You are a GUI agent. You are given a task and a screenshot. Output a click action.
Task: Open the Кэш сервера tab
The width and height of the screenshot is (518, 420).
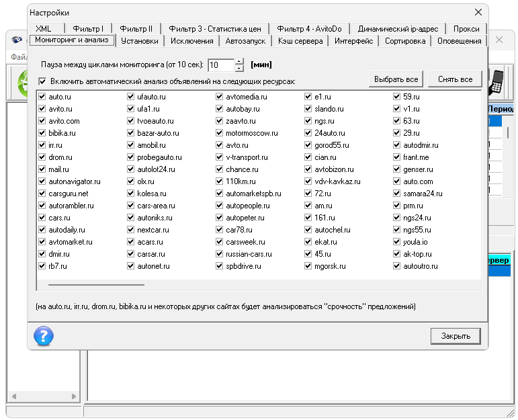point(300,41)
